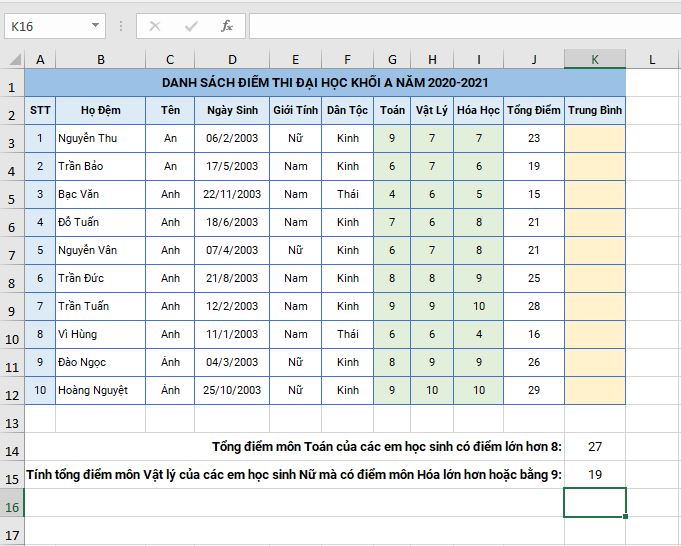
Task: Click cell 'Trần Tuấn'
Action: coord(100,306)
